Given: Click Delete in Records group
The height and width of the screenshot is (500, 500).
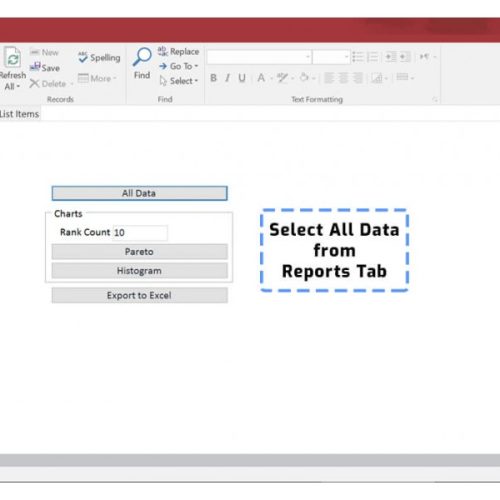Looking at the screenshot, I should (48, 84).
